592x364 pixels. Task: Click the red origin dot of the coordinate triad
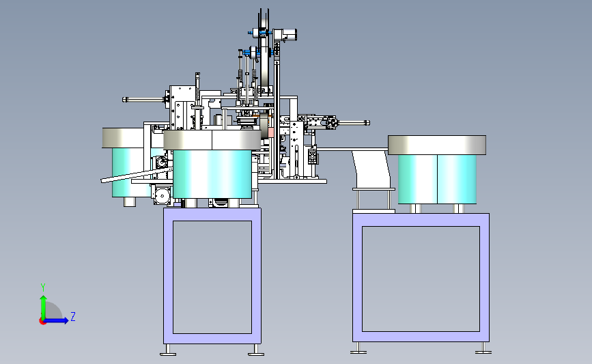point(42,321)
